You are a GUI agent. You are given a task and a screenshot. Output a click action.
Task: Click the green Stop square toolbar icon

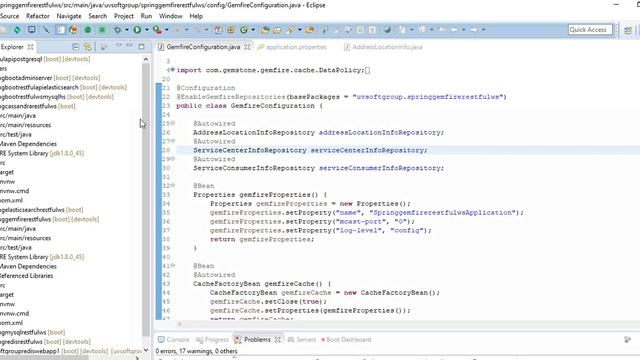click(102, 30)
